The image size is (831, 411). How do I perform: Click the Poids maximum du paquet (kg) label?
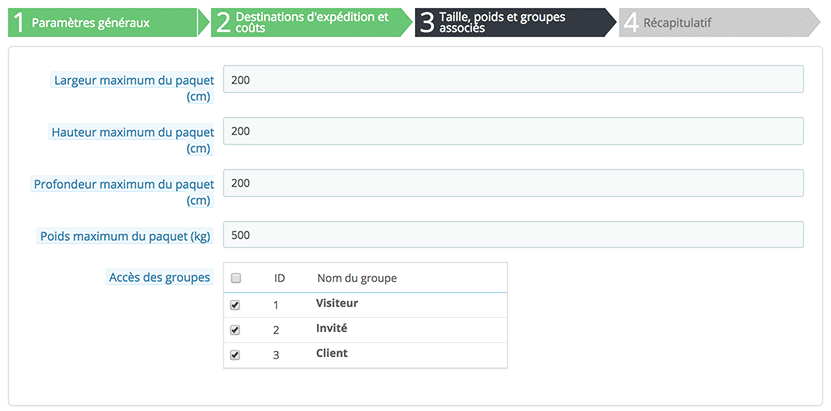[125, 236]
